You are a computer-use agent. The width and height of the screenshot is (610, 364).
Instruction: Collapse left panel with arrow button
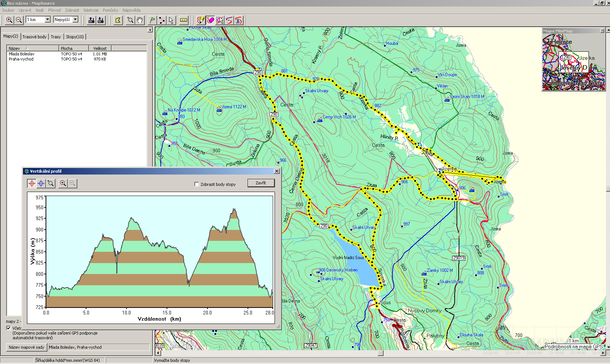150,30
